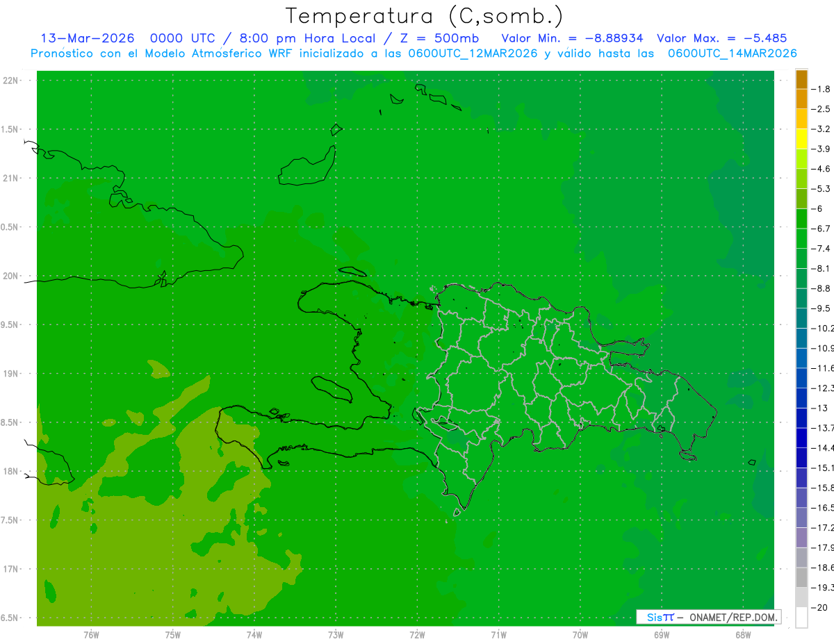Click the '-5.3' colorbar value
The width and height of the screenshot is (834, 644).
point(821,189)
